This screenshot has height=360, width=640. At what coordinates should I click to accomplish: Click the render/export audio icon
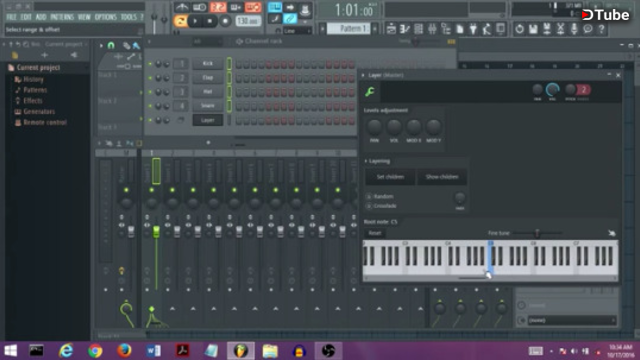[547, 29]
